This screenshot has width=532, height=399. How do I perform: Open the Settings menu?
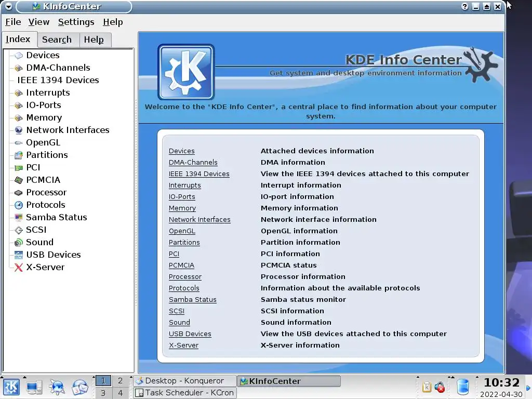tap(76, 22)
